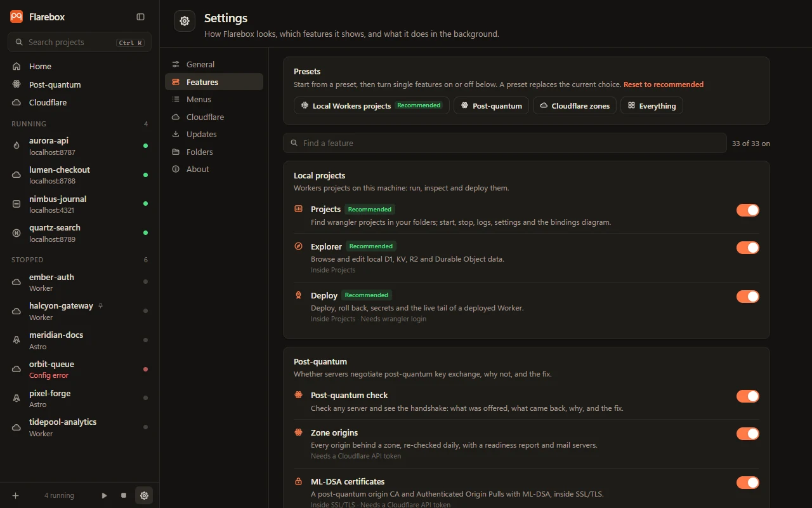Click the flame icon beside aurora-api
The width and height of the screenshot is (812, 508).
point(16,146)
